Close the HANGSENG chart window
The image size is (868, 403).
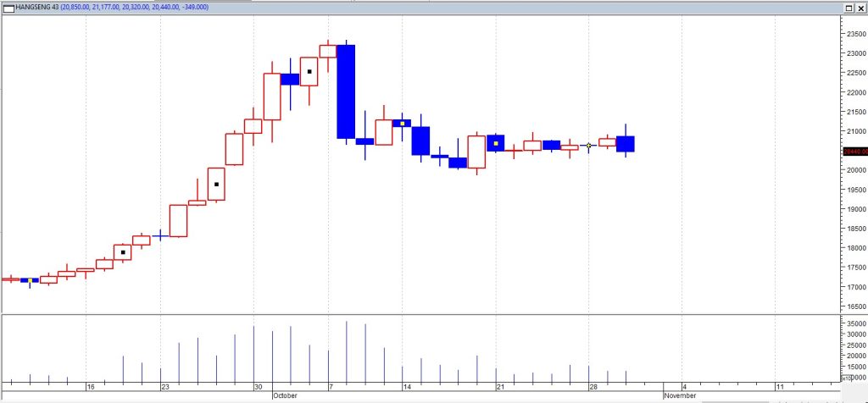pos(860,7)
